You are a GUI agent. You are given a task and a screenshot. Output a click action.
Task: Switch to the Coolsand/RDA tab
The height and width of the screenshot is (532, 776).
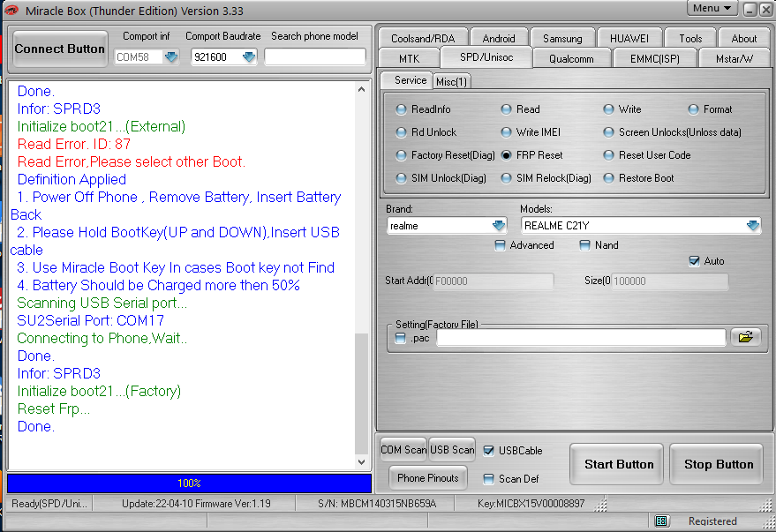[423, 39]
